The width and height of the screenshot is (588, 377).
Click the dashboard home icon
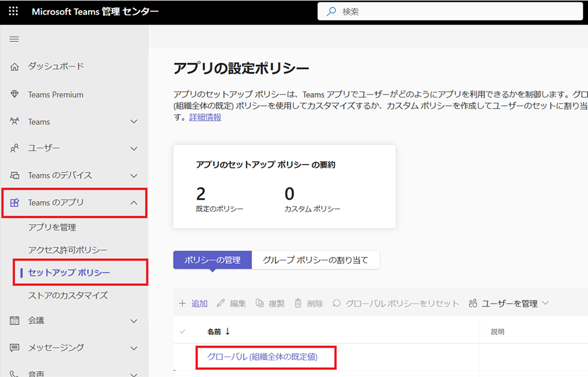(14, 67)
